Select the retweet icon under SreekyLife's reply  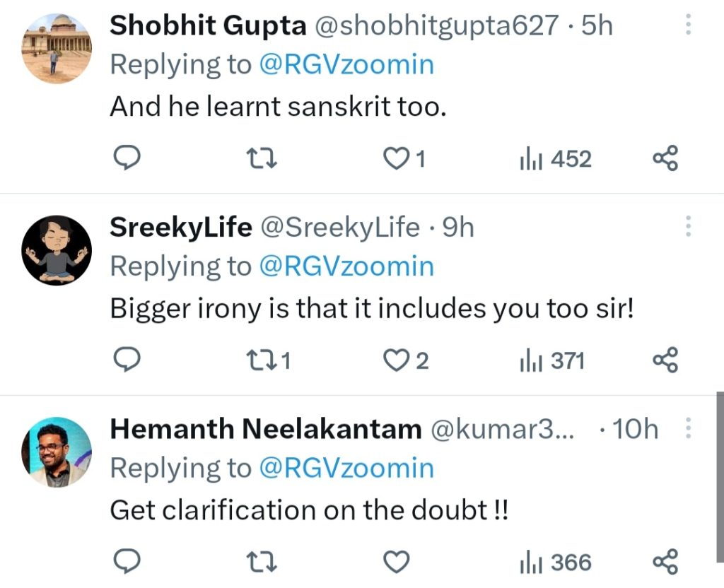pos(264,360)
